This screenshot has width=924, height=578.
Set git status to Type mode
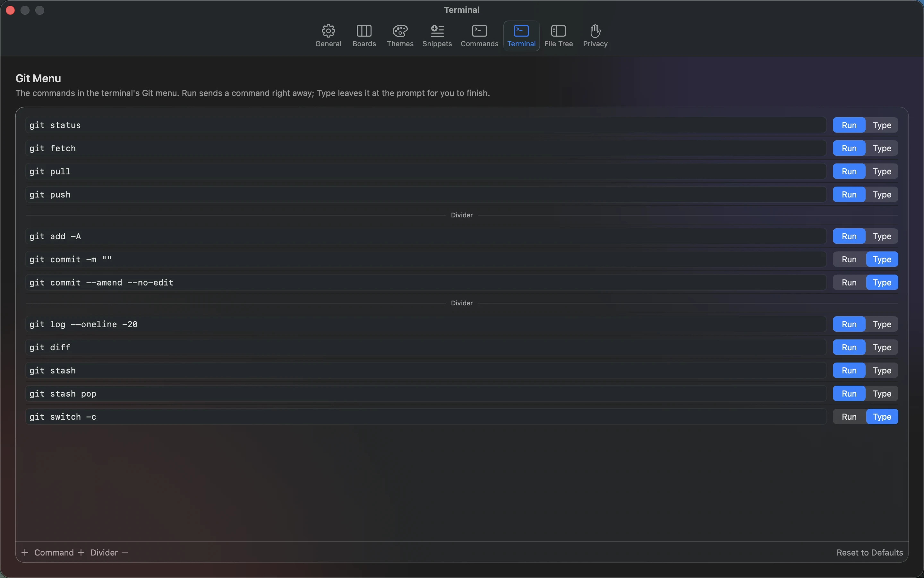(882, 125)
